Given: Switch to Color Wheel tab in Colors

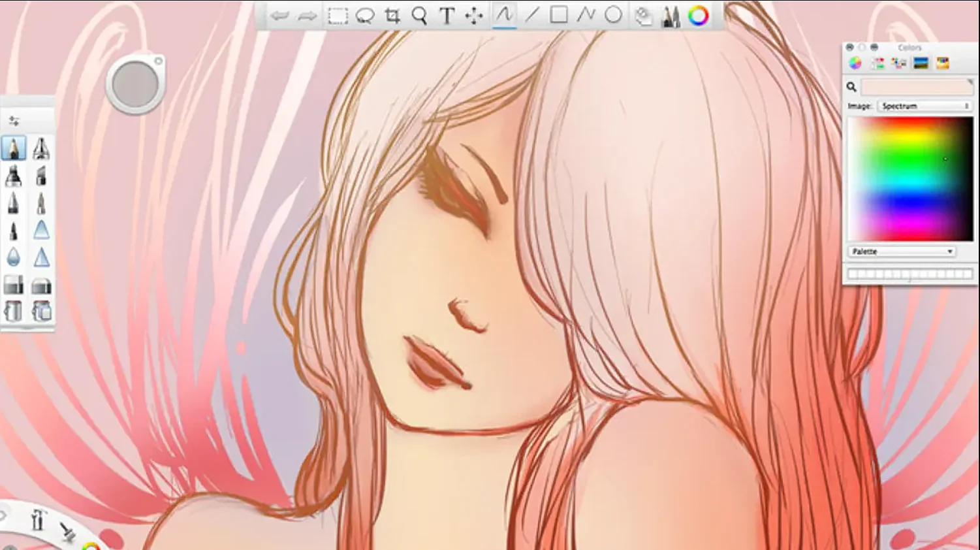Looking at the screenshot, I should coord(855,63).
